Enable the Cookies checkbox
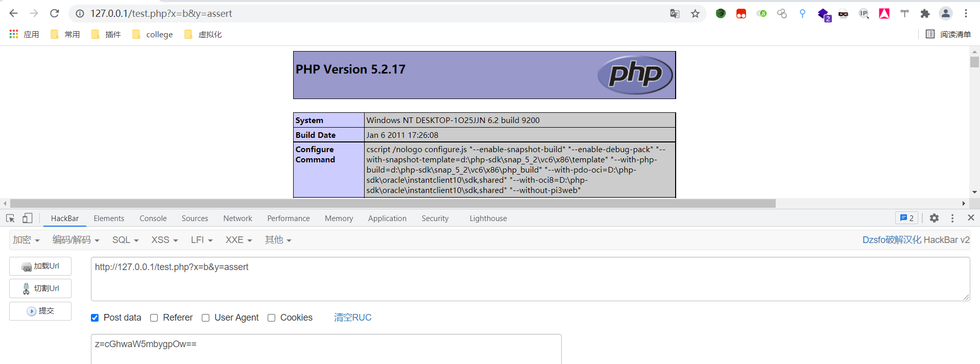 coord(272,318)
